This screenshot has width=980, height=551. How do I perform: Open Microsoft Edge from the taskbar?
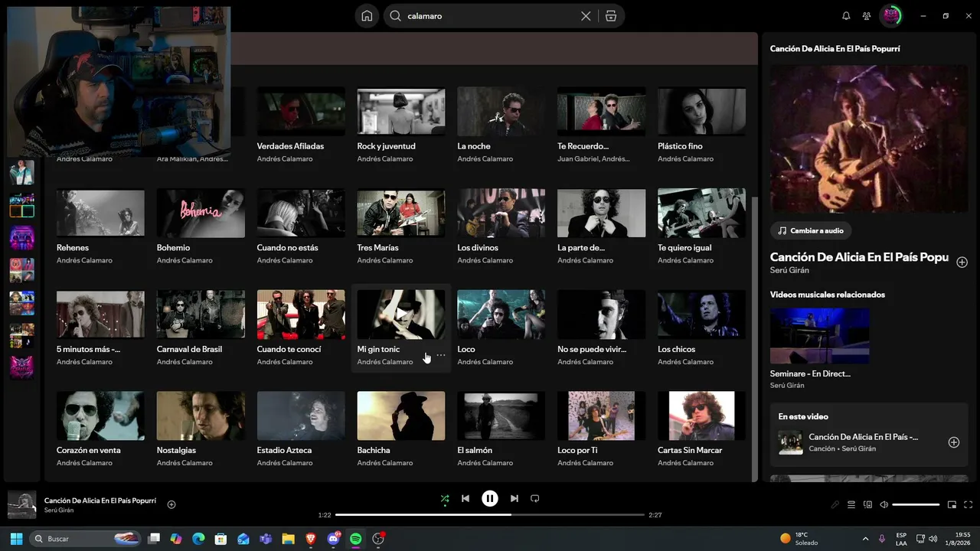click(198, 539)
